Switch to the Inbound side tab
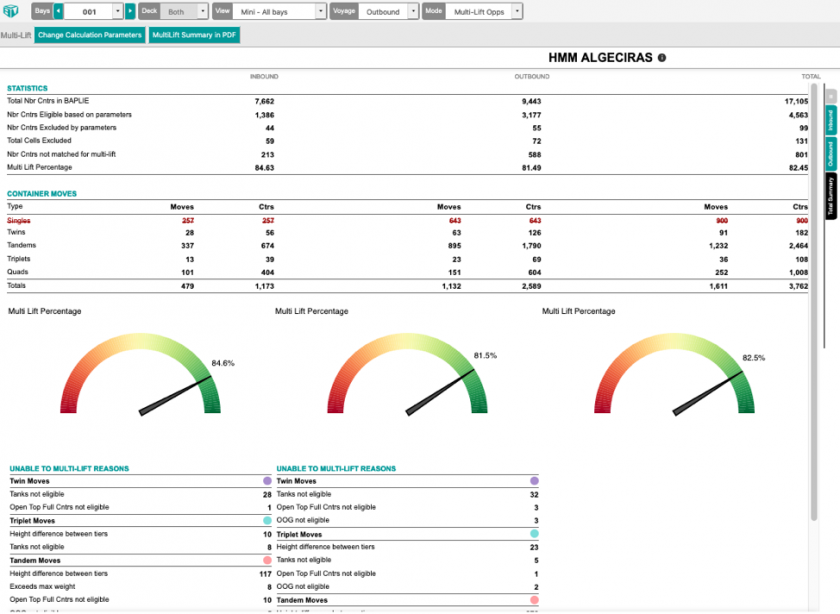The width and height of the screenshot is (840, 614). 831,121
